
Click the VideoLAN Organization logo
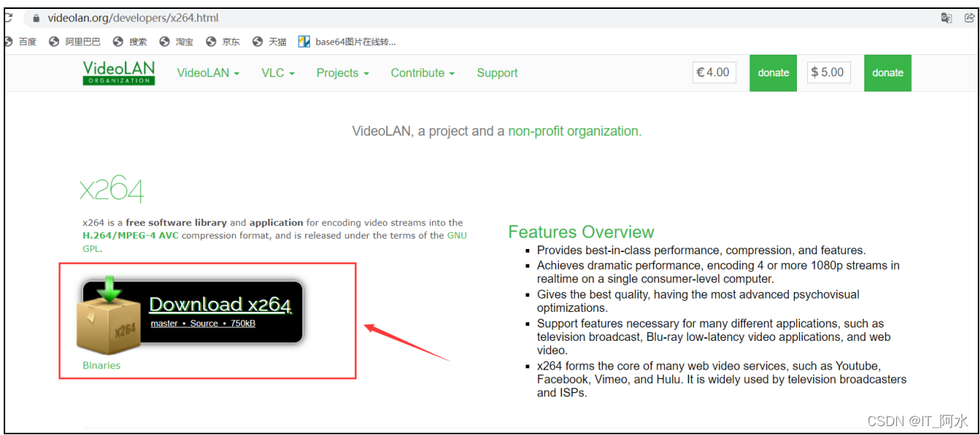click(119, 73)
